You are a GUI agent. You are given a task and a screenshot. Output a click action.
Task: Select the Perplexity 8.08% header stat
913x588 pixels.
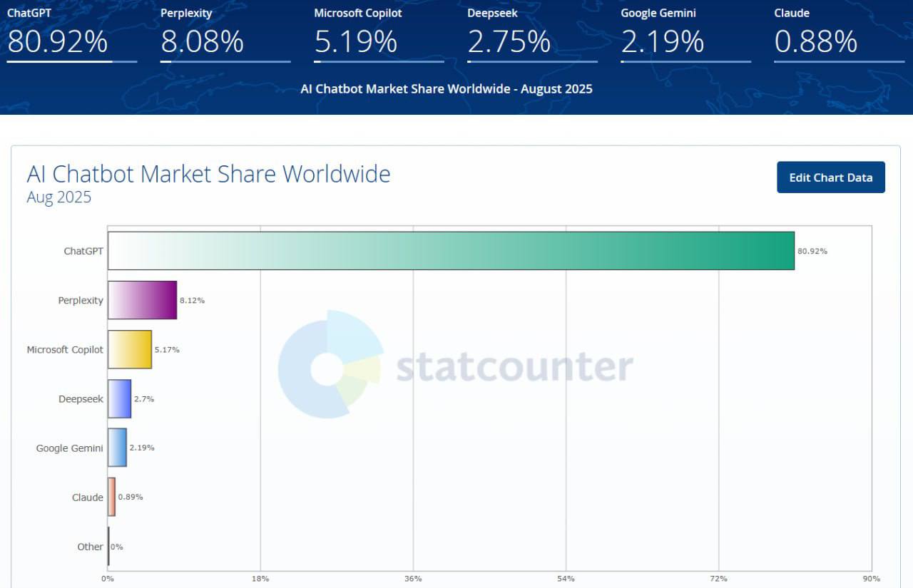[x=202, y=41]
